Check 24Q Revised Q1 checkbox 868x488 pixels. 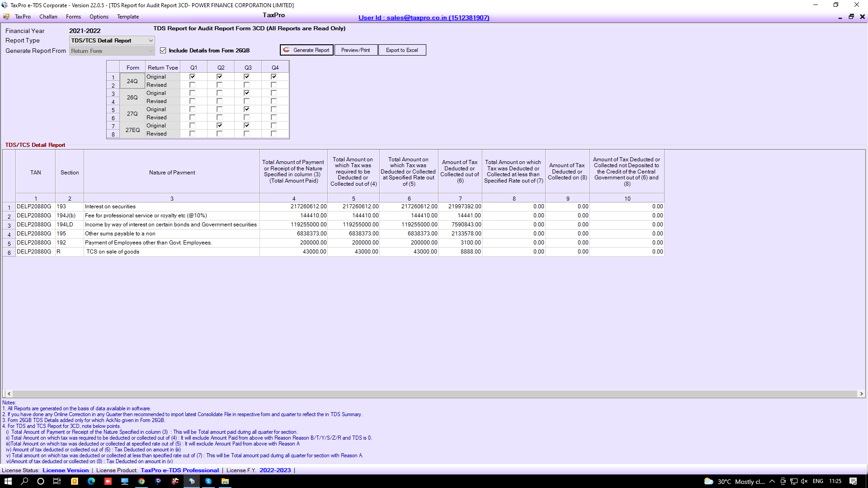[193, 85]
